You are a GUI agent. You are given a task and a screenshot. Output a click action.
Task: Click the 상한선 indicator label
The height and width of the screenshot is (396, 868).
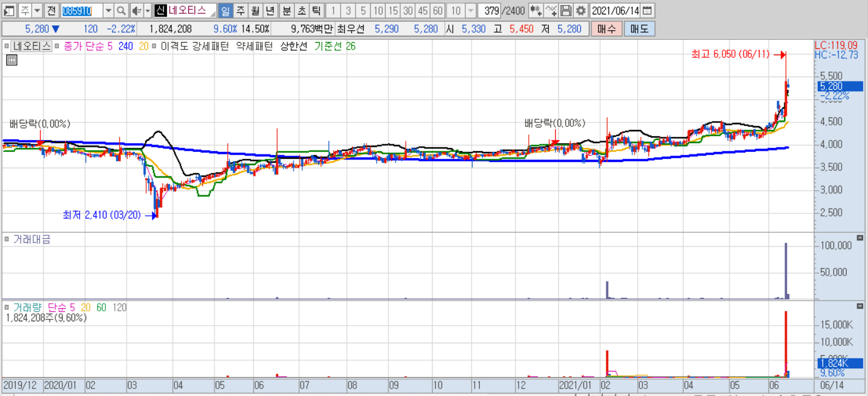[x=294, y=46]
